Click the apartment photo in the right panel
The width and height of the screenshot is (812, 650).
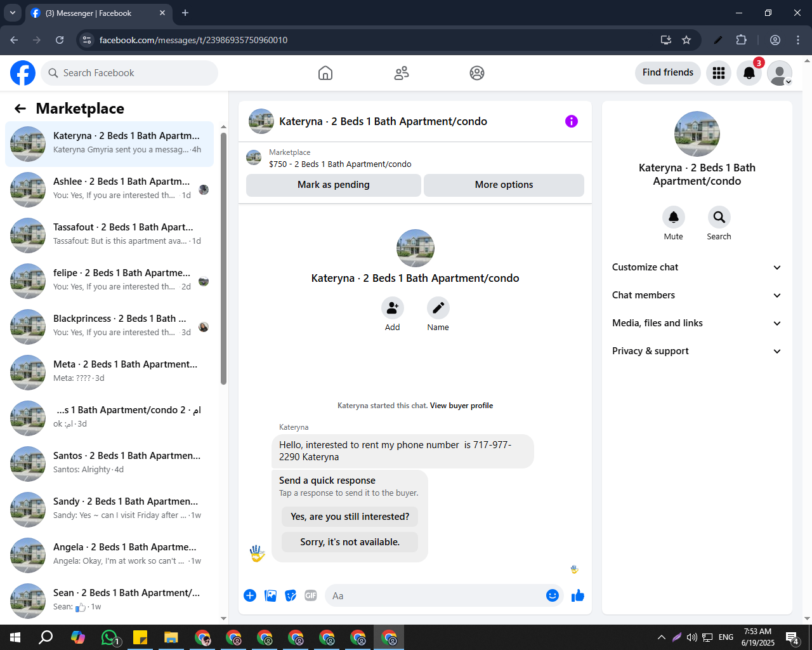tap(697, 134)
